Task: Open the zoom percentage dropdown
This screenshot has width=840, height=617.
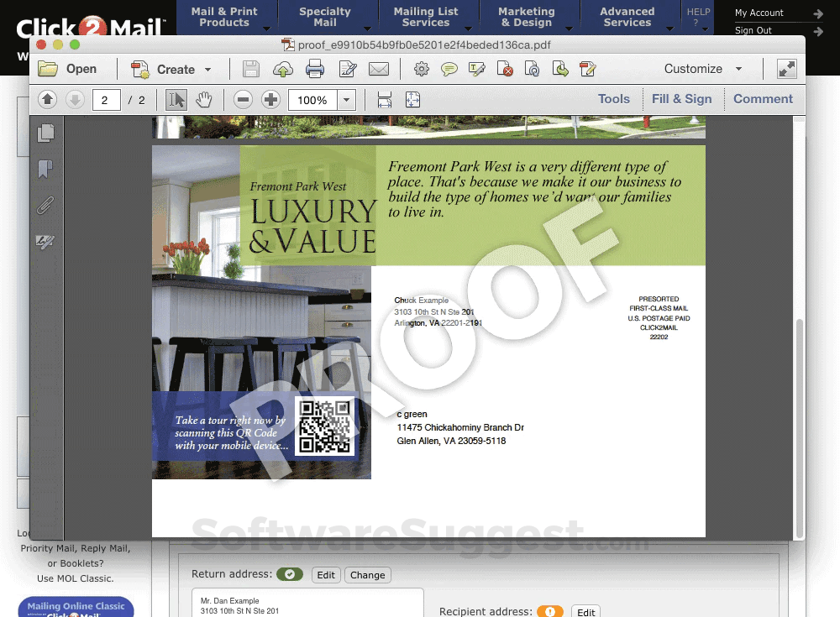Action: click(x=344, y=99)
